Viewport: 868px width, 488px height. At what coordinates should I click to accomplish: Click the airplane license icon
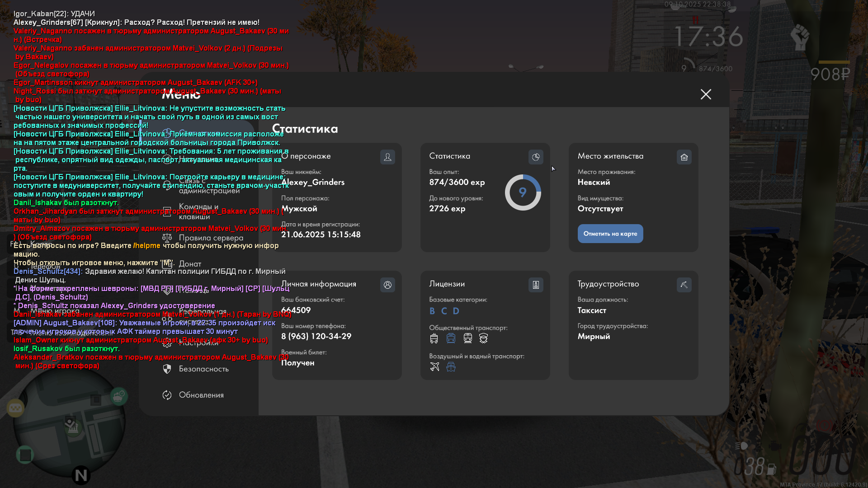[434, 367]
